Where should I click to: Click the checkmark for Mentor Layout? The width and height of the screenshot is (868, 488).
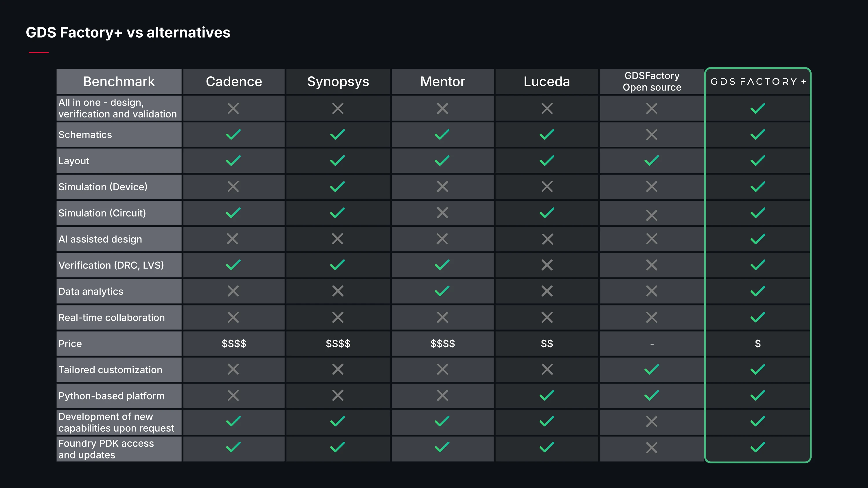(442, 160)
